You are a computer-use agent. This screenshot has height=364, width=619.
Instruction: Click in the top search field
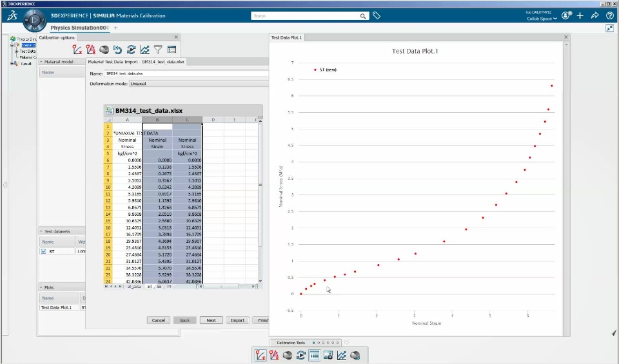point(306,15)
